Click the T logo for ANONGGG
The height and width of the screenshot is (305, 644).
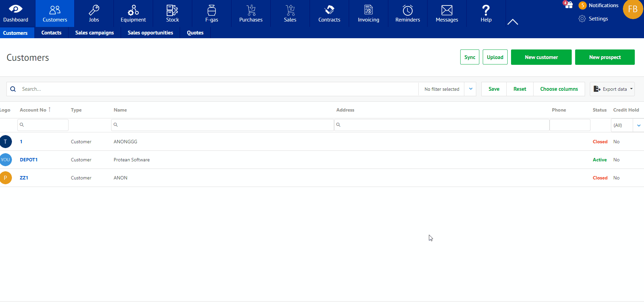pos(5,142)
